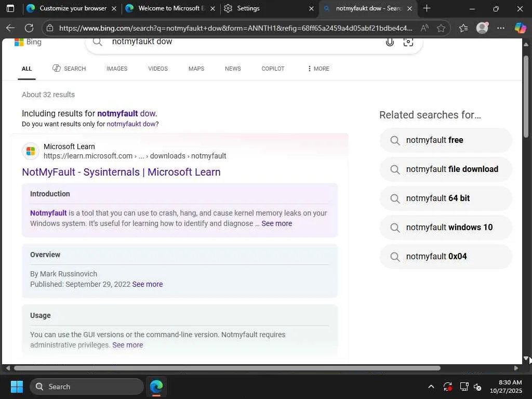Screen dimensions: 532x399
Task: Open the tab actions menu icon
Action: coord(10,8)
